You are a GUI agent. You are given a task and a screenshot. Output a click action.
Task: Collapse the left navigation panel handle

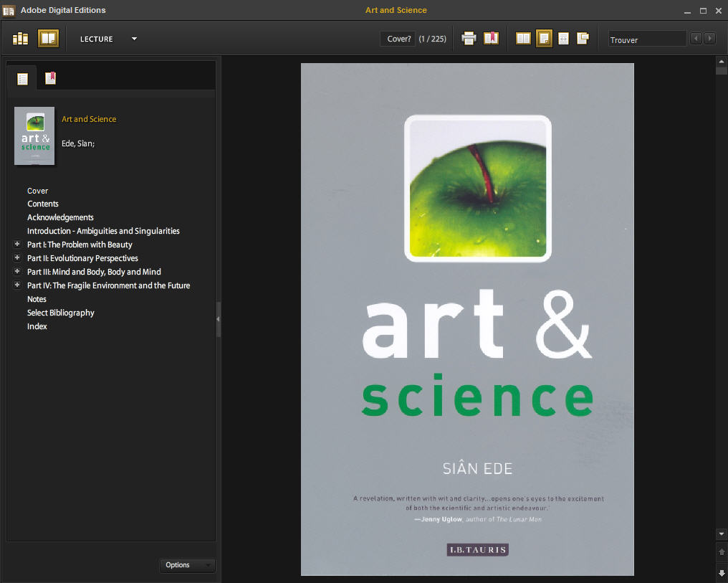(x=219, y=319)
